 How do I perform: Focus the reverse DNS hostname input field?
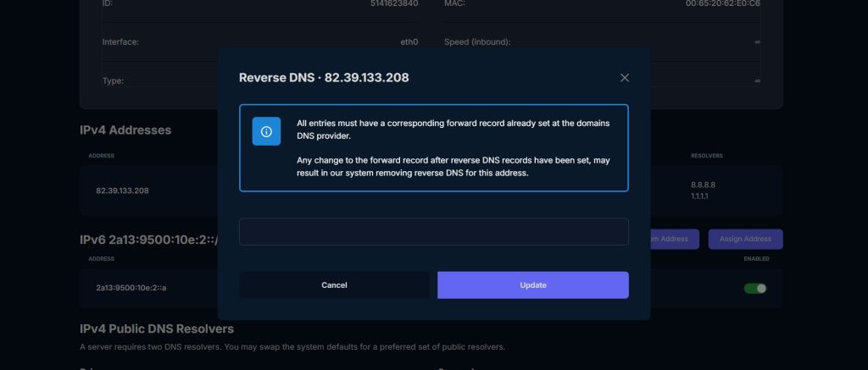point(433,232)
